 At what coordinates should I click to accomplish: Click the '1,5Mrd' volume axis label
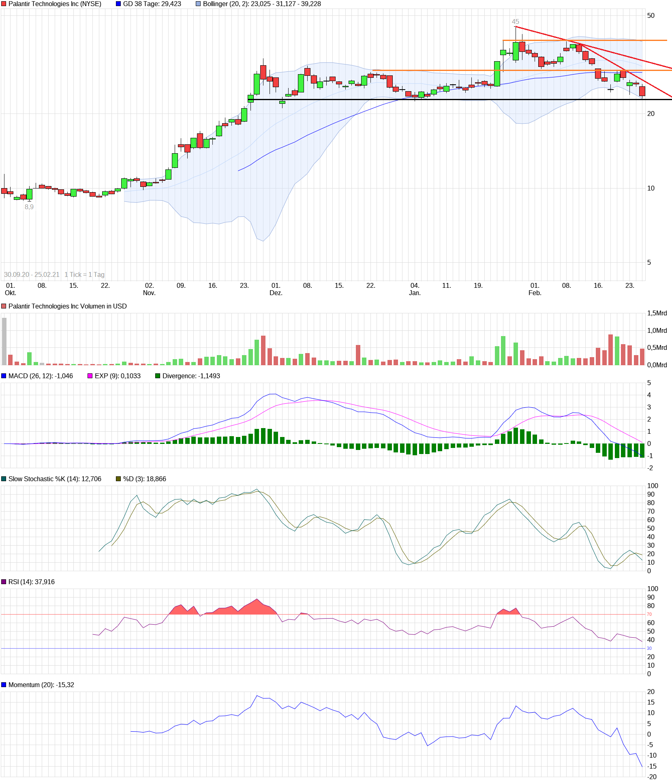click(x=657, y=313)
